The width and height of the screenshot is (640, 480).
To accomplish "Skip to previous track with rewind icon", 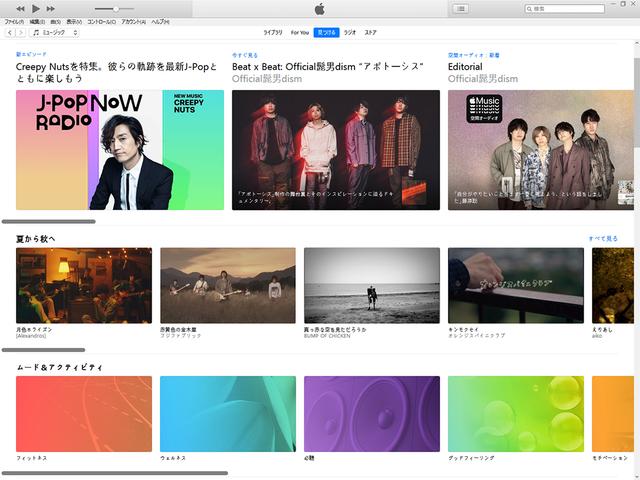I will [x=20, y=9].
